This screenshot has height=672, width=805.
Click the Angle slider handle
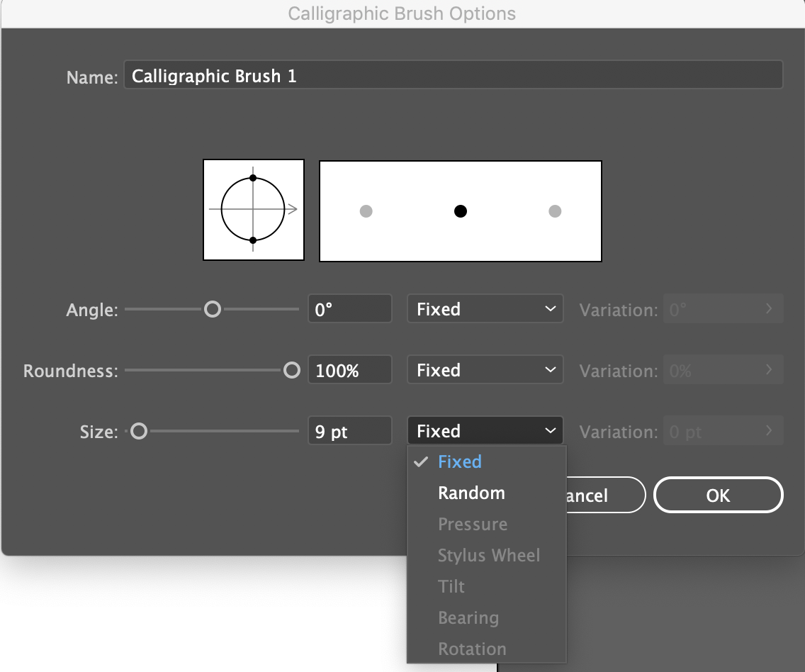click(x=212, y=309)
